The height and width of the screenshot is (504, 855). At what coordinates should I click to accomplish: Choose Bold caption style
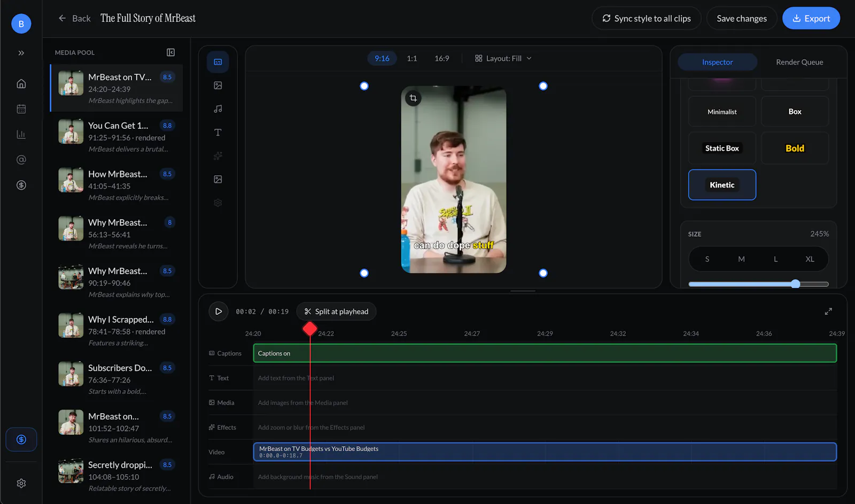click(x=795, y=148)
